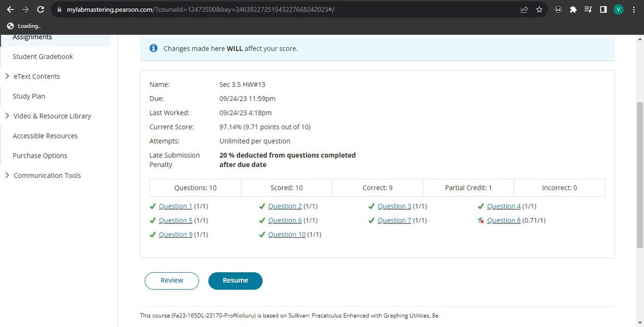
Task: Open Question 9 link
Action: pyautogui.click(x=175, y=235)
